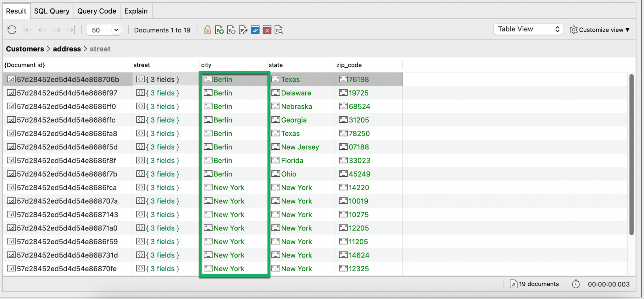Click the zip_code column header
This screenshot has width=644, height=299.
pos(369,65)
